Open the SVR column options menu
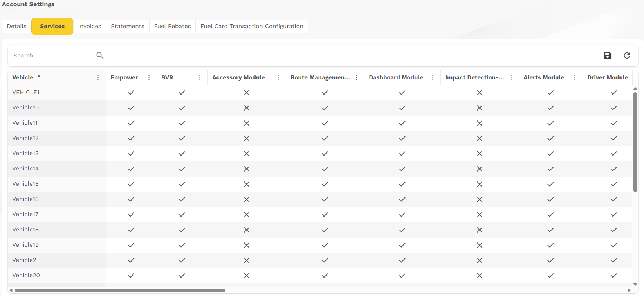 200,77
